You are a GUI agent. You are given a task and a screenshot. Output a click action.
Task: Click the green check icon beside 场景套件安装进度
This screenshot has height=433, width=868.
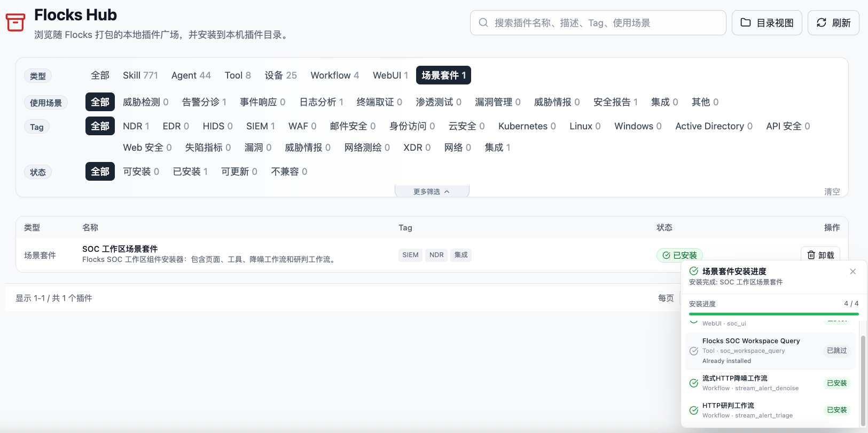coord(693,271)
